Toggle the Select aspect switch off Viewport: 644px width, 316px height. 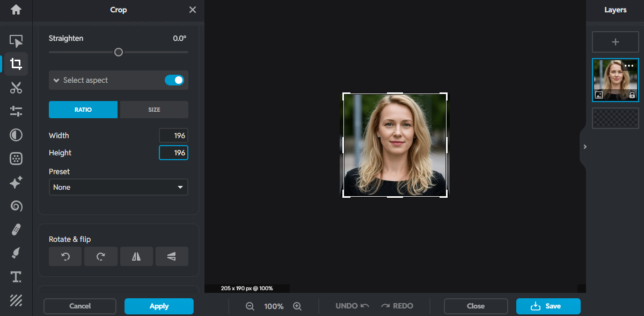(174, 80)
